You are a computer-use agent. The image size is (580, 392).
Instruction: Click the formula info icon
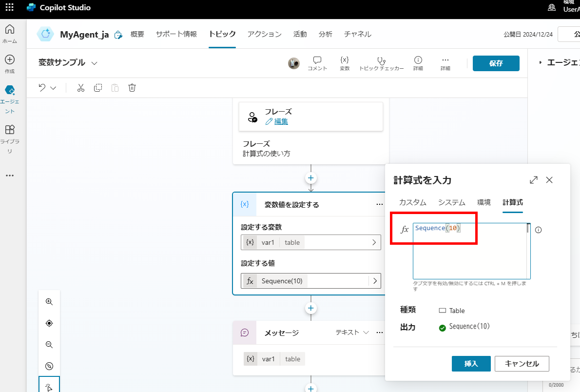coord(539,230)
